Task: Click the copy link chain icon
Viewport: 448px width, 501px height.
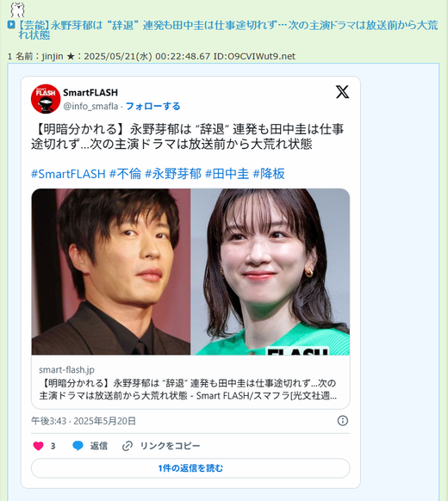Action: click(128, 446)
